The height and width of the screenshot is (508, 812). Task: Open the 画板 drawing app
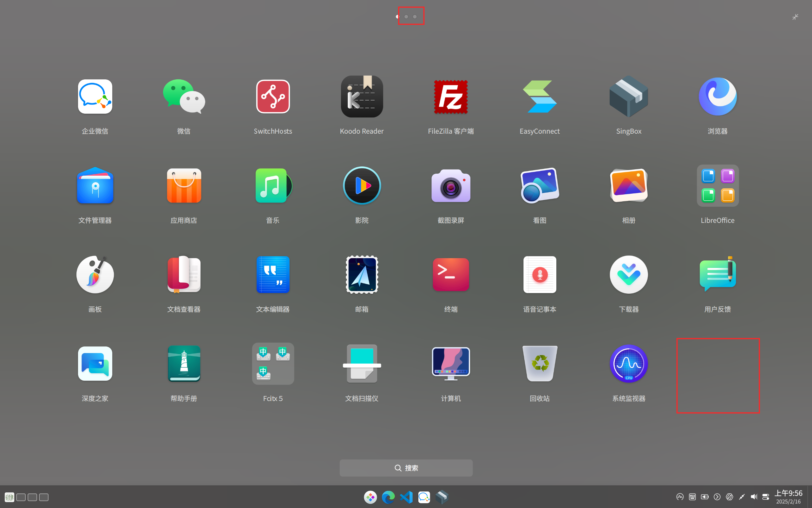tap(95, 275)
